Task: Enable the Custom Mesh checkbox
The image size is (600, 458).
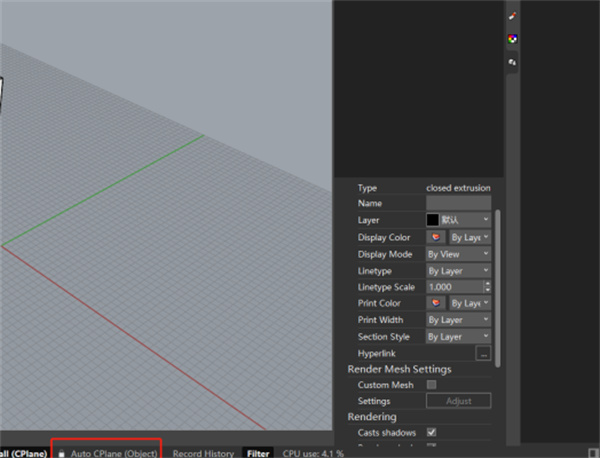Action: (432, 385)
